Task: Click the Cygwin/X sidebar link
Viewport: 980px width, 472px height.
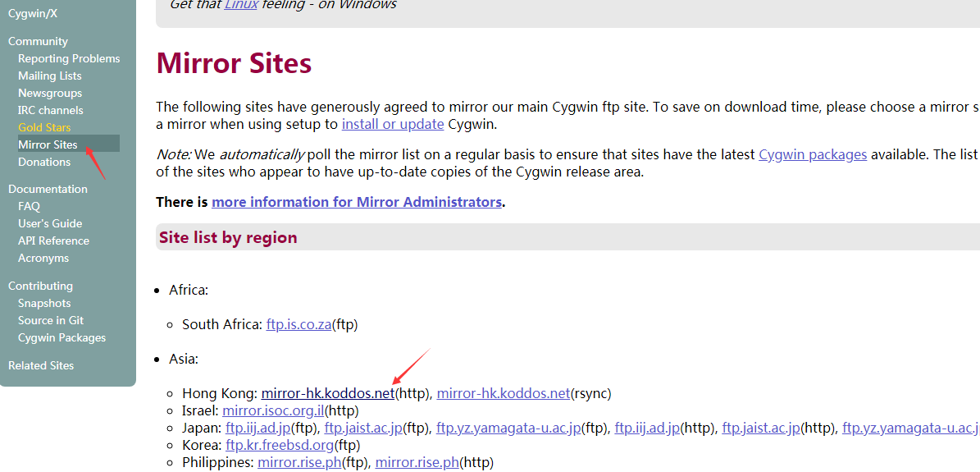Action: tap(33, 13)
